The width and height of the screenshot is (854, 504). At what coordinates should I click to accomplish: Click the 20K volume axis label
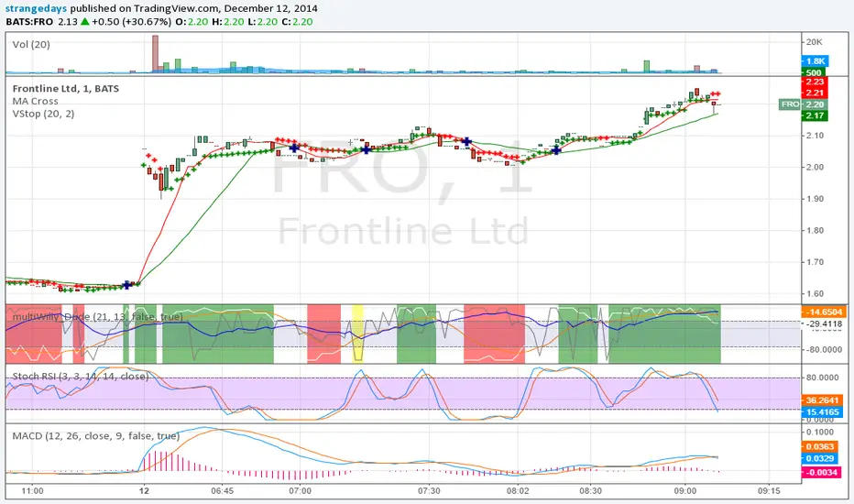pos(815,42)
